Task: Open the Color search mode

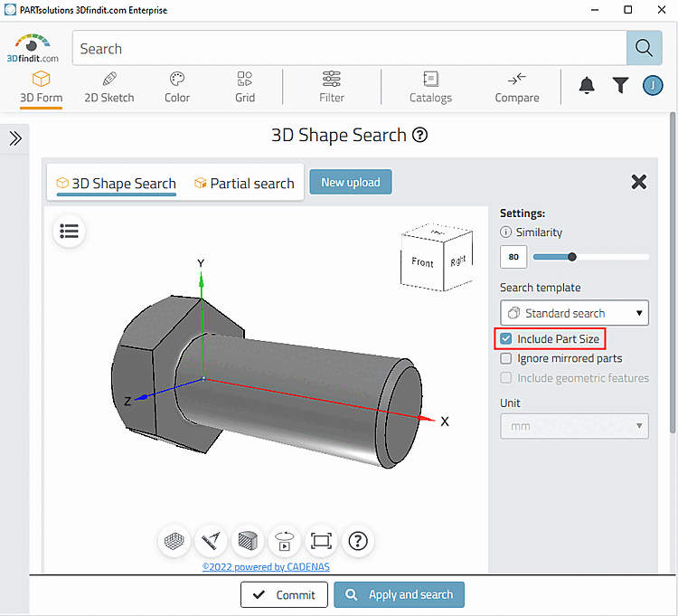Action: click(177, 87)
